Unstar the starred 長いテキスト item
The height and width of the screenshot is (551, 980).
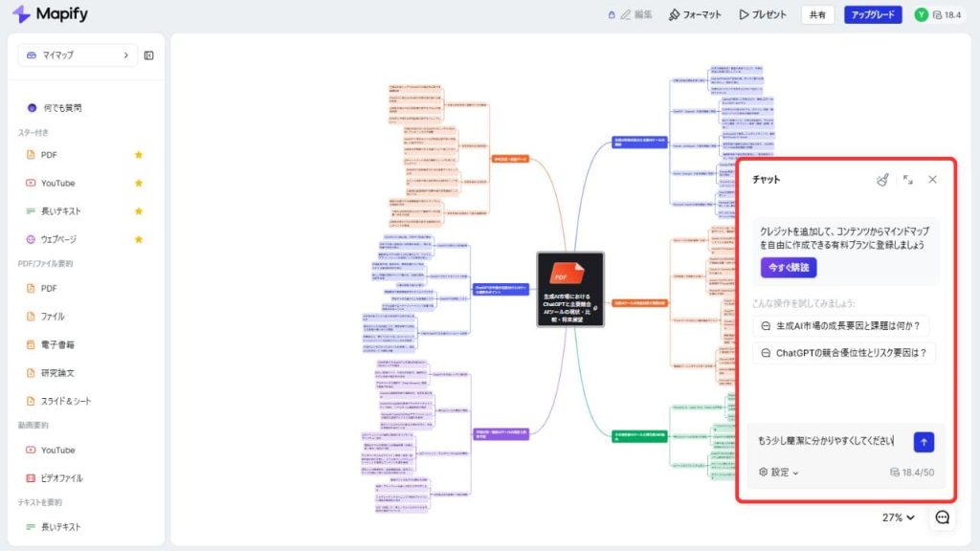(139, 211)
